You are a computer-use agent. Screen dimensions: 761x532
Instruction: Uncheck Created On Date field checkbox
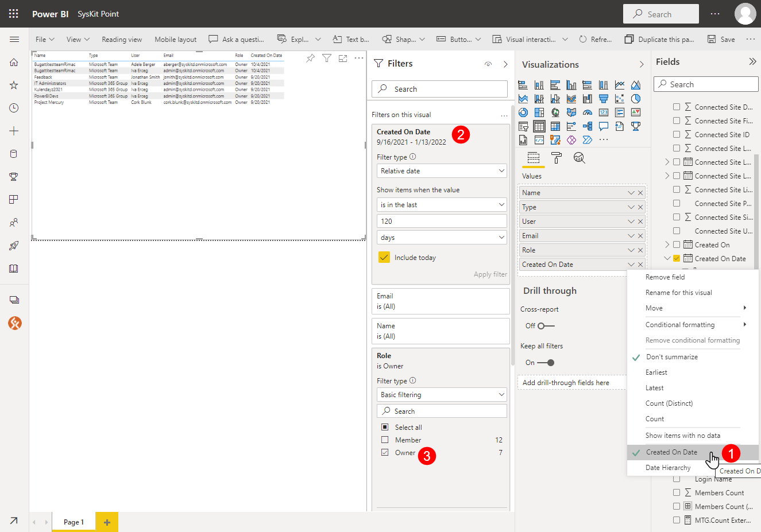[x=677, y=258]
